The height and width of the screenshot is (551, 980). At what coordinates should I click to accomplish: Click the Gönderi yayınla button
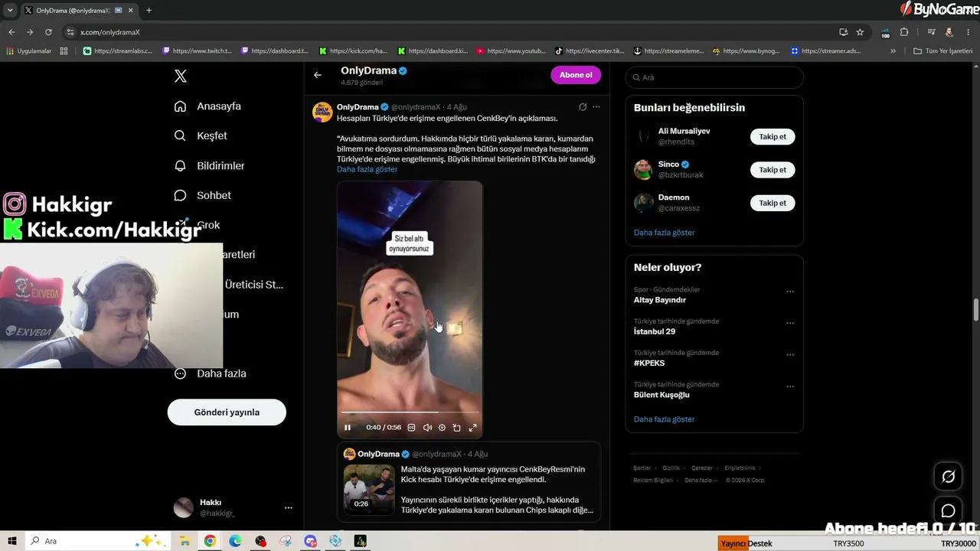pyautogui.click(x=227, y=412)
